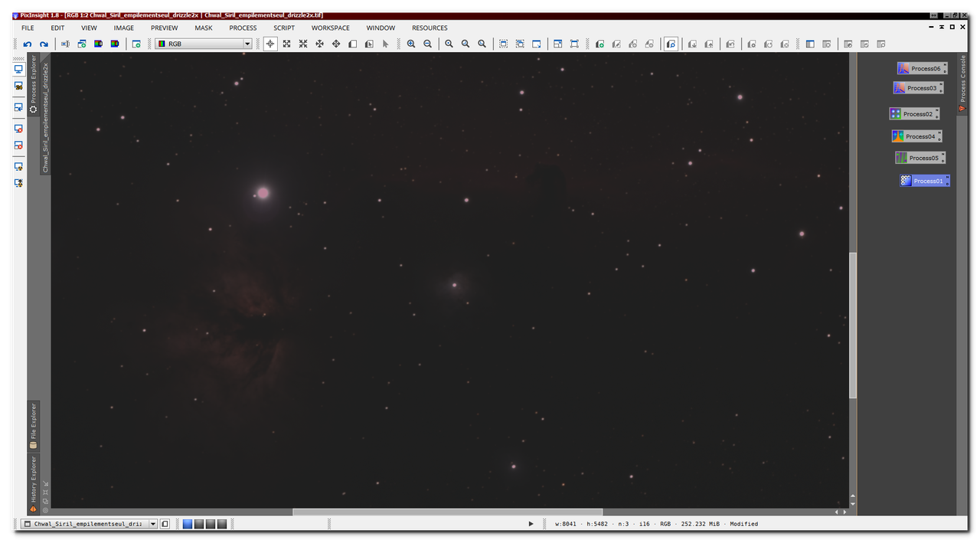The height and width of the screenshot is (543, 980).
Task: Click the selected screen transfer function icon
Action: point(671,44)
